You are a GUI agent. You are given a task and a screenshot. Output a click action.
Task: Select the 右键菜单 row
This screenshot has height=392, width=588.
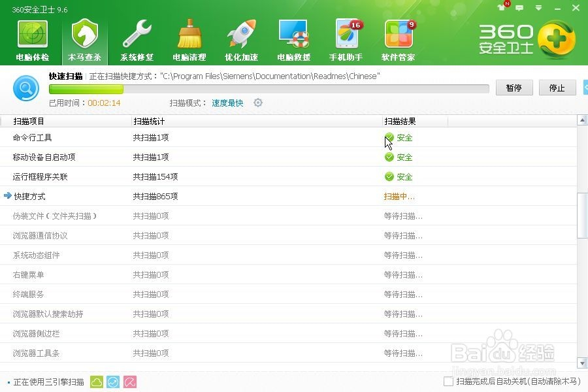click(x=288, y=274)
